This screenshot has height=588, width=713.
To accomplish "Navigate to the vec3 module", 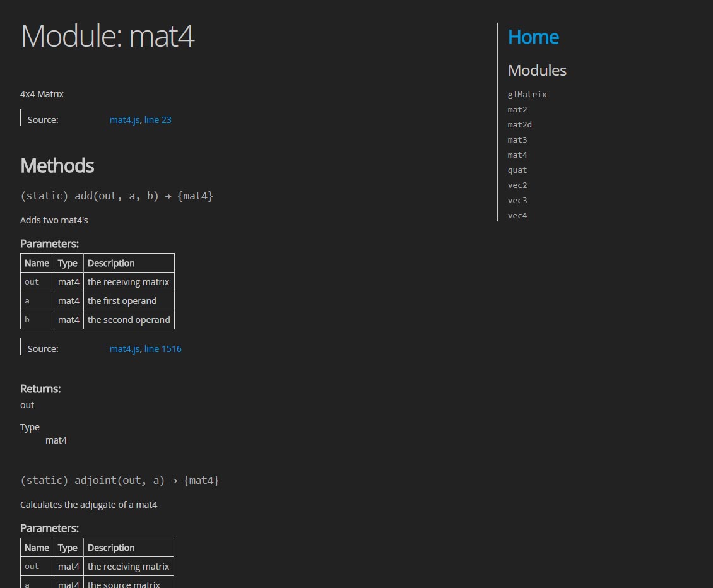I will point(517,201).
